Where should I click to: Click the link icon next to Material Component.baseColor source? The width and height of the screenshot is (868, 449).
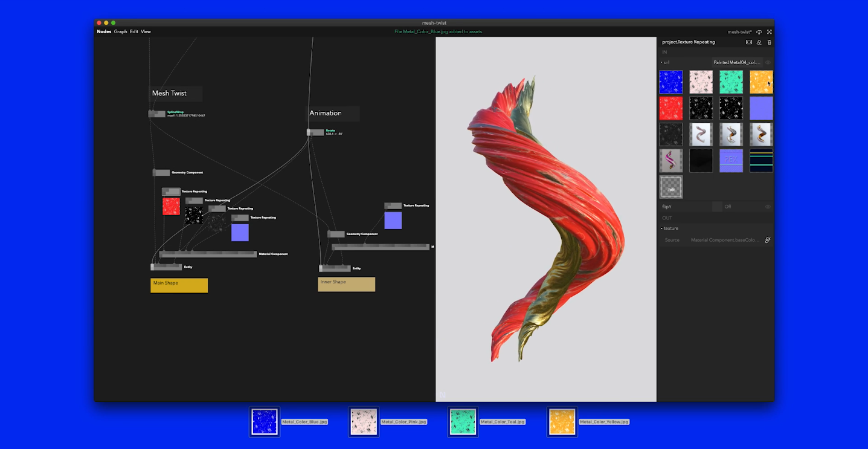(768, 240)
